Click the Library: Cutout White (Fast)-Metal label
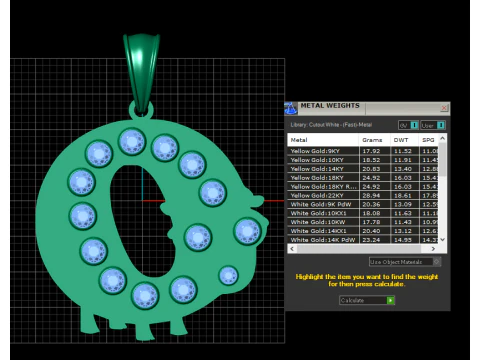This screenshot has width=480, height=360. pyautogui.click(x=331, y=125)
